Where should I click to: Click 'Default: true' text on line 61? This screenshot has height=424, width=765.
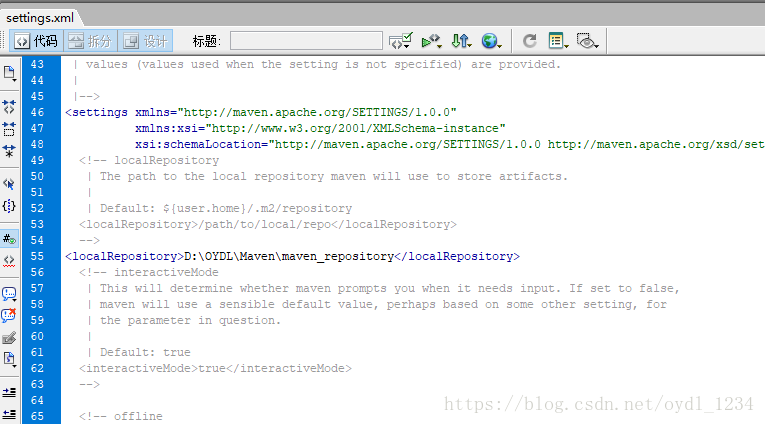click(x=145, y=352)
